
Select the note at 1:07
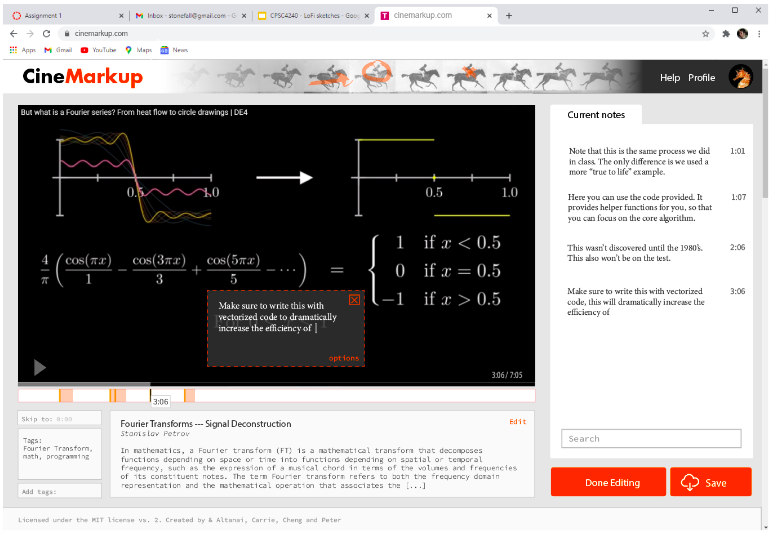[x=657, y=207]
